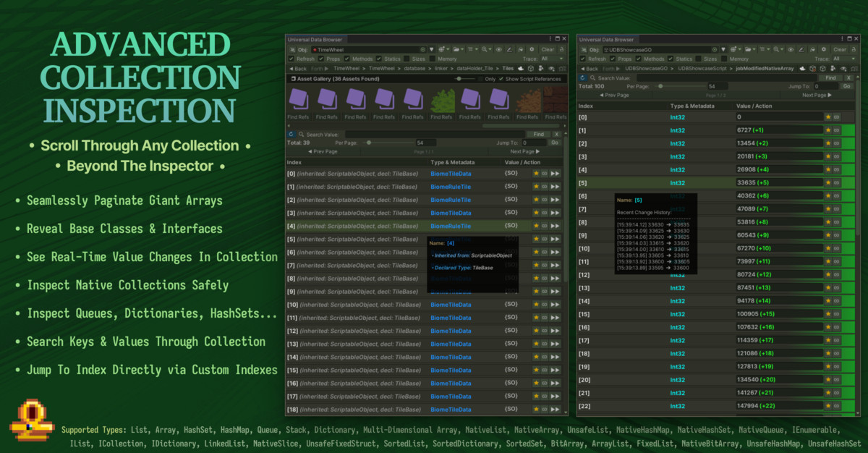Click the link icon on row [2] BiomeRuleTile

(x=545, y=200)
